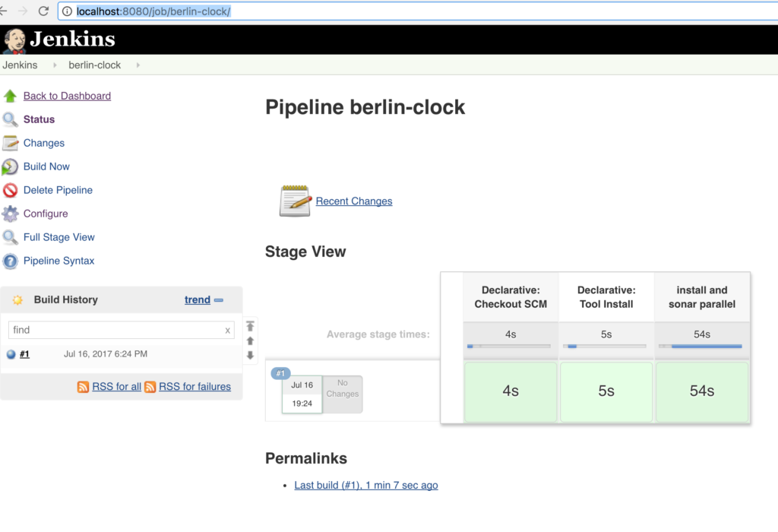Click the blue status ball for build #1
The image size is (778, 532).
click(x=11, y=354)
